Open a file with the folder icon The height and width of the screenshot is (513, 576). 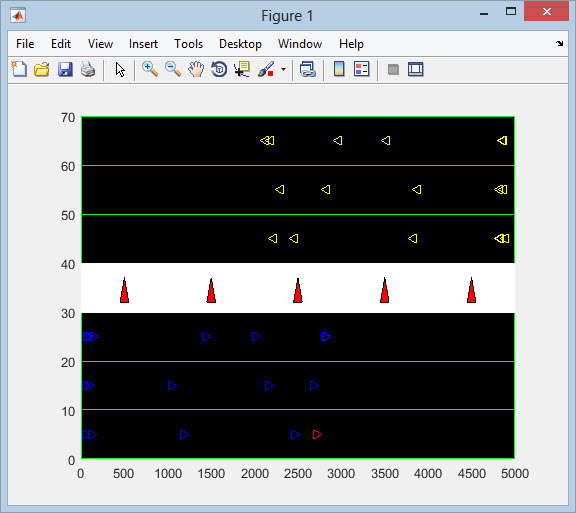pyautogui.click(x=42, y=69)
